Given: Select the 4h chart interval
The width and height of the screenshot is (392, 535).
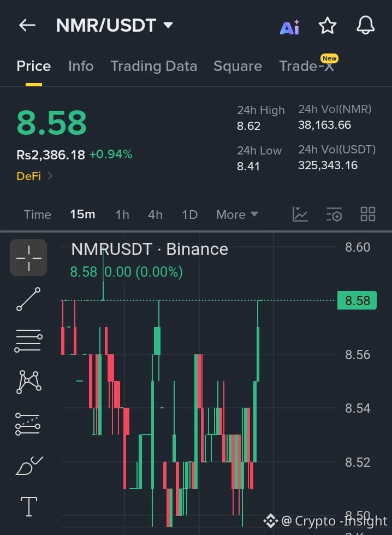Looking at the screenshot, I should click(x=155, y=215).
